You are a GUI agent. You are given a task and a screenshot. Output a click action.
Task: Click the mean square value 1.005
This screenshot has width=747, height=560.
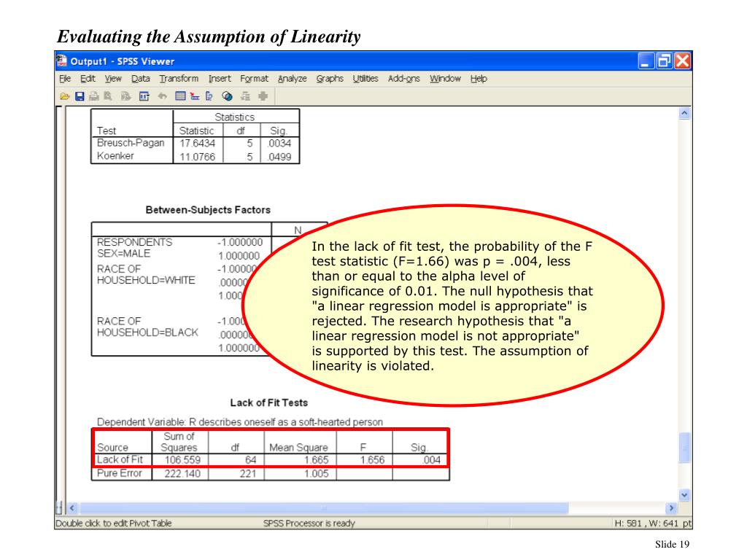point(317,474)
